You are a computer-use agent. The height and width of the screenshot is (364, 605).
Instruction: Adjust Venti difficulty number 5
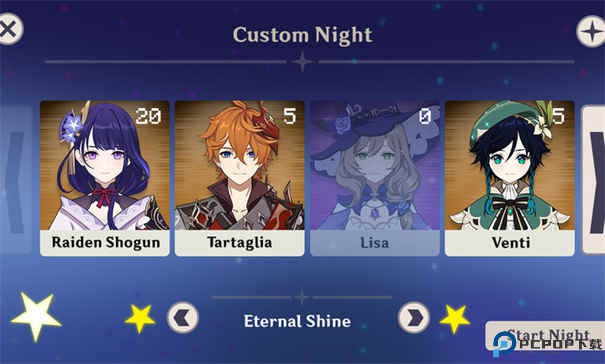point(558,116)
